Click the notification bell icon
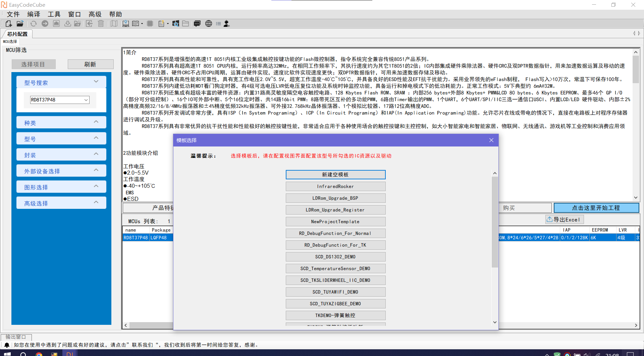644x356 pixels. pyautogui.click(x=7, y=345)
